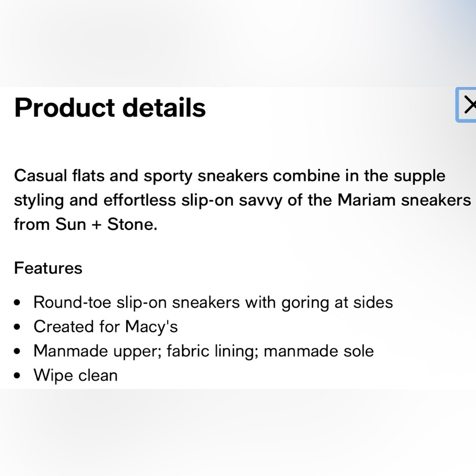Screen dimensions: 476x476
Task: Click the words fabric lining
Action: click(212, 351)
